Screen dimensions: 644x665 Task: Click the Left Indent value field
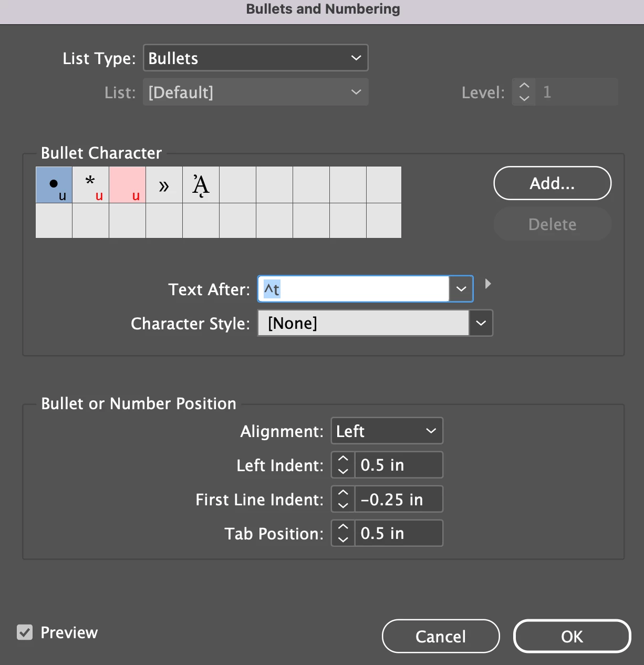pyautogui.click(x=399, y=465)
